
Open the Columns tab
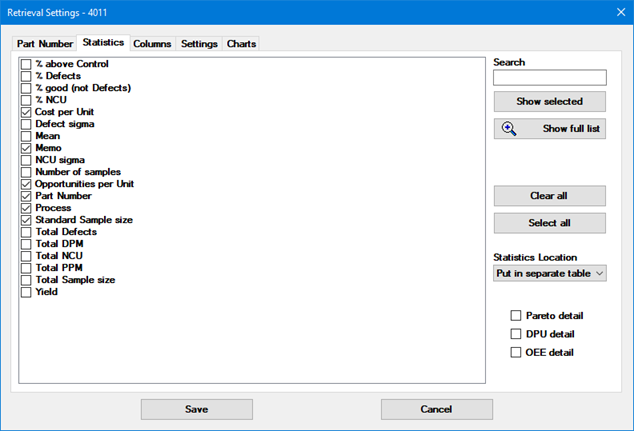152,44
